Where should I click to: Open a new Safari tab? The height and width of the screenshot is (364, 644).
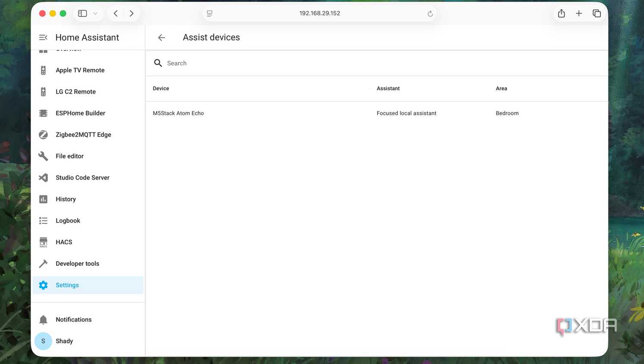[x=579, y=13]
